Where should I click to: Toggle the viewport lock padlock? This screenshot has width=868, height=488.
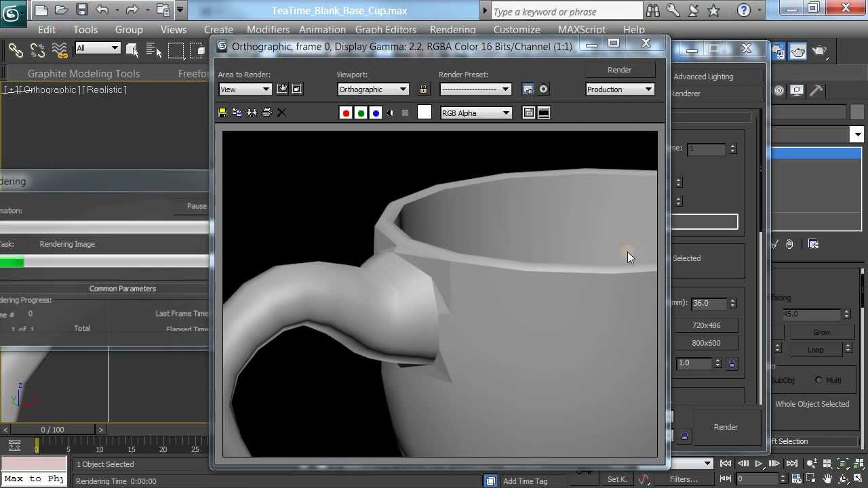coord(423,89)
